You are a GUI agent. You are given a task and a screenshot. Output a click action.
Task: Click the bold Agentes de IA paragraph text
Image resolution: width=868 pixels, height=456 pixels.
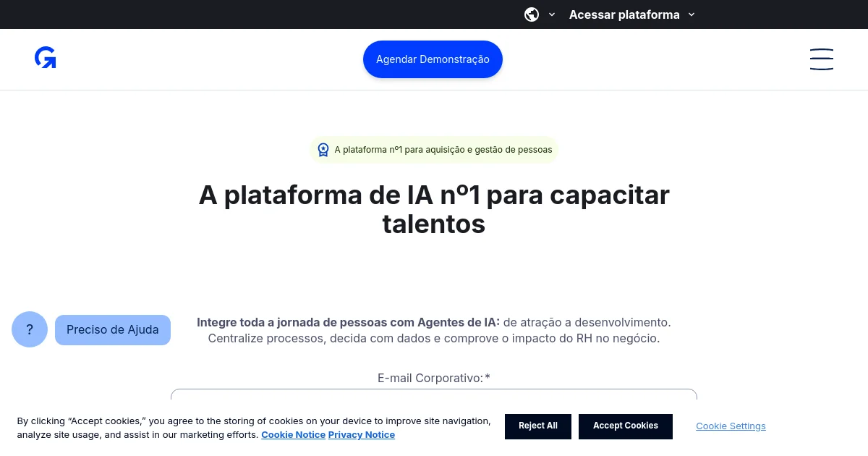349,322
